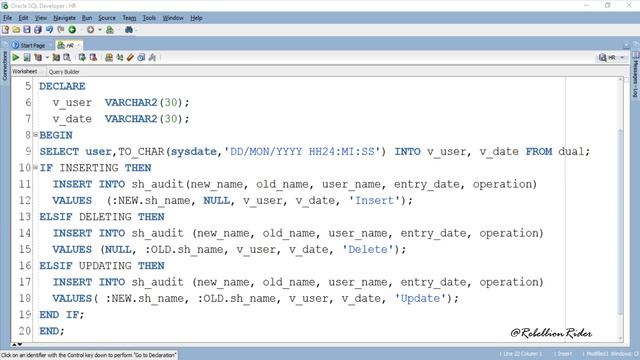Open the Forward navigation dropdown arrow
The image size is (640, 360).
[x=100, y=30]
